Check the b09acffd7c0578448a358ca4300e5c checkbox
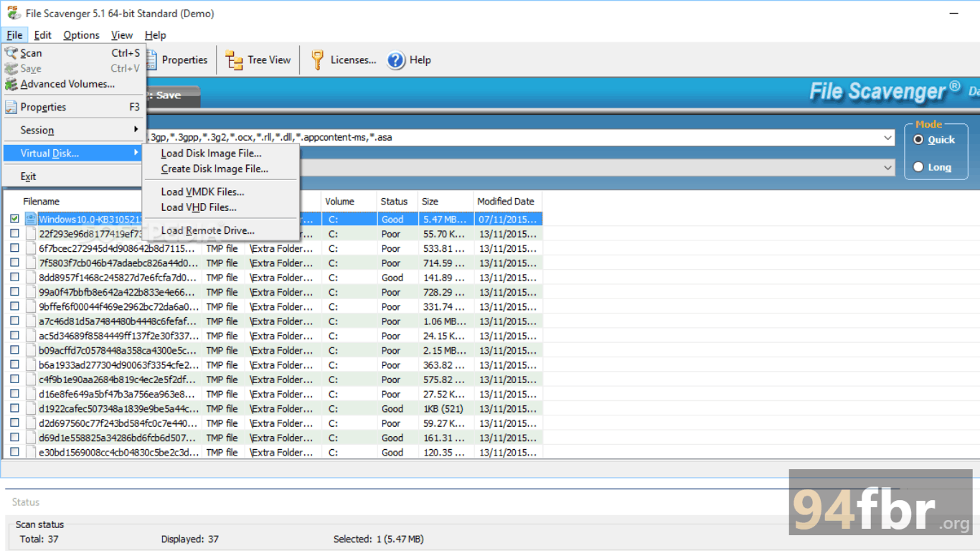Viewport: 980px width, 551px height. [14, 350]
